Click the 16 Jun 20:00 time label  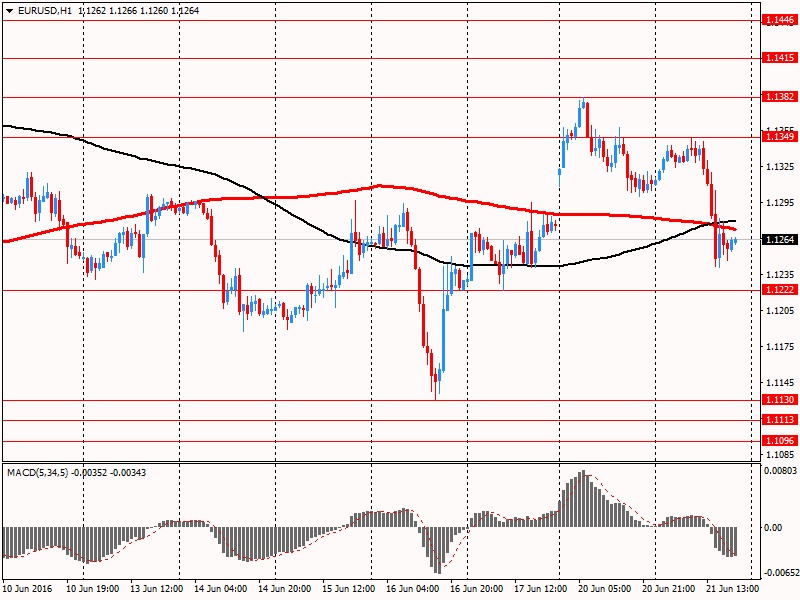pyautogui.click(x=477, y=588)
